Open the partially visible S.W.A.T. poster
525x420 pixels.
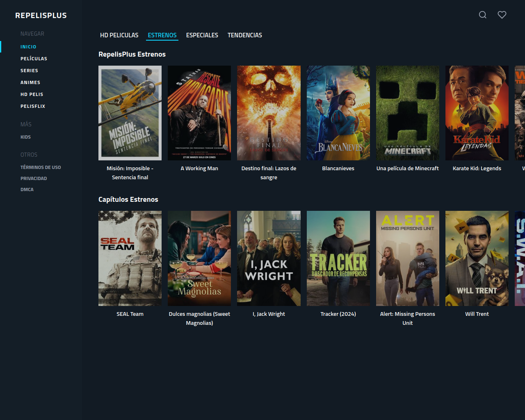point(520,258)
